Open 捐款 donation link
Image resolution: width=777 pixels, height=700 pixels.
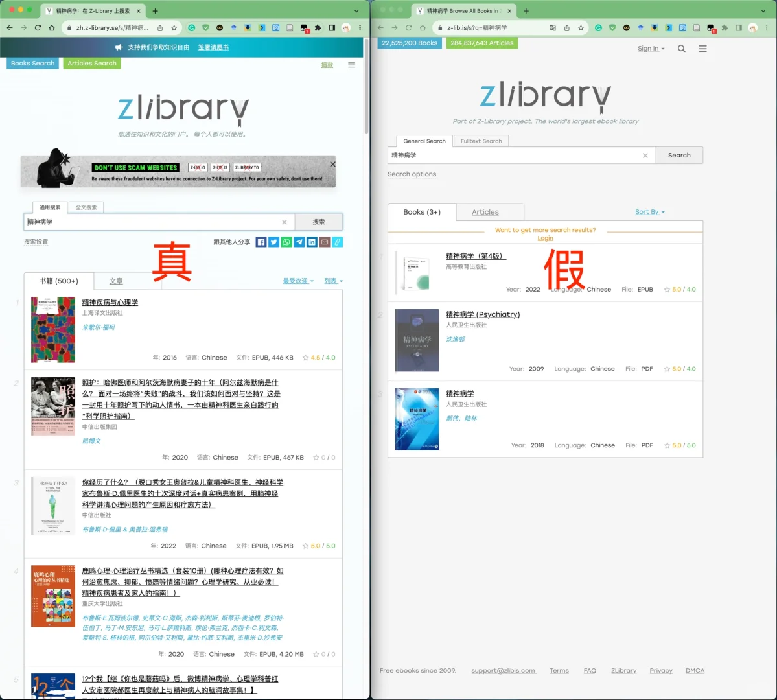tap(327, 65)
